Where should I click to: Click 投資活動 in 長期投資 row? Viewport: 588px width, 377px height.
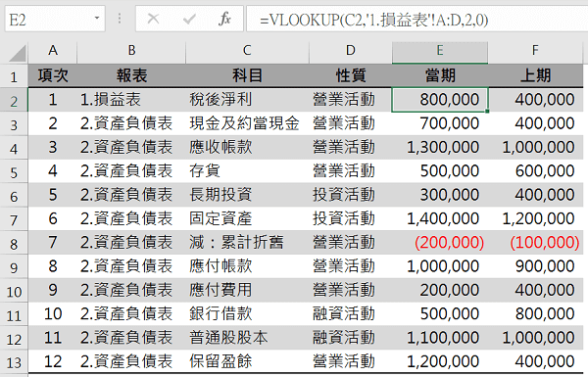point(351,195)
